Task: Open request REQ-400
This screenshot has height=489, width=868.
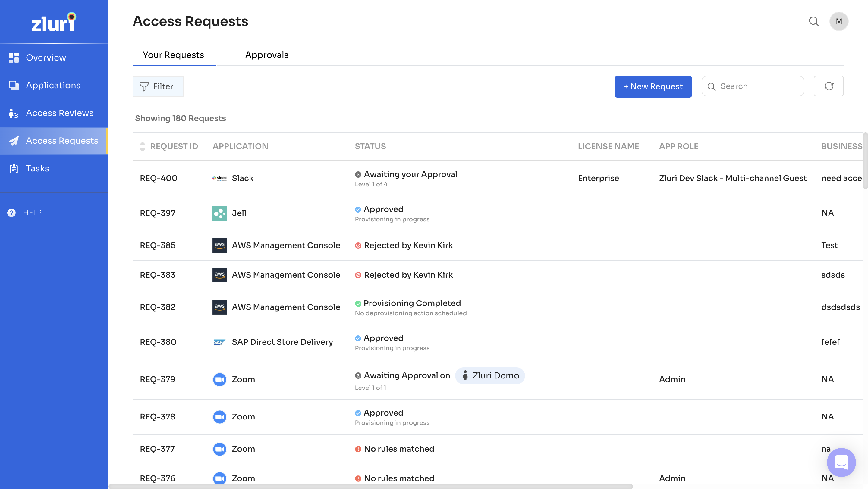Action: pos(159,178)
